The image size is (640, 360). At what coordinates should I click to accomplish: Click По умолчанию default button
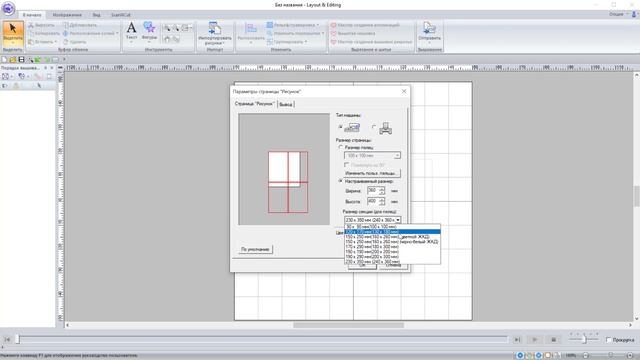coord(255,249)
